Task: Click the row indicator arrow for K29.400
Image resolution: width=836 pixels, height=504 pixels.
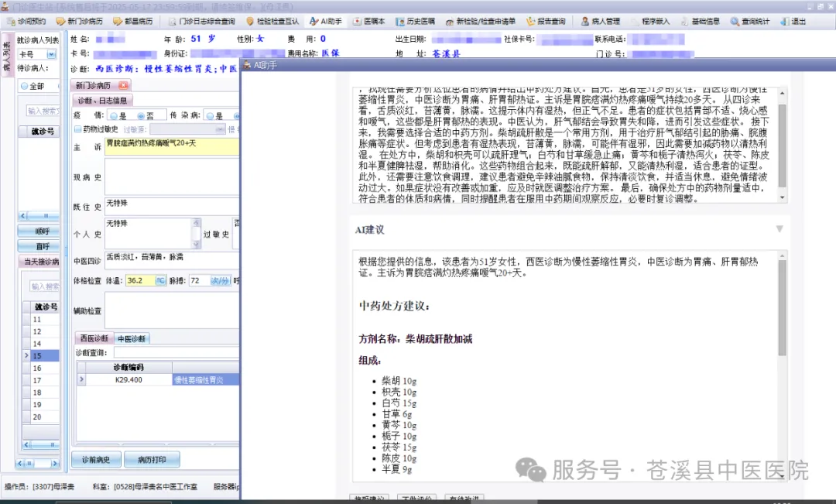Action: coord(81,379)
